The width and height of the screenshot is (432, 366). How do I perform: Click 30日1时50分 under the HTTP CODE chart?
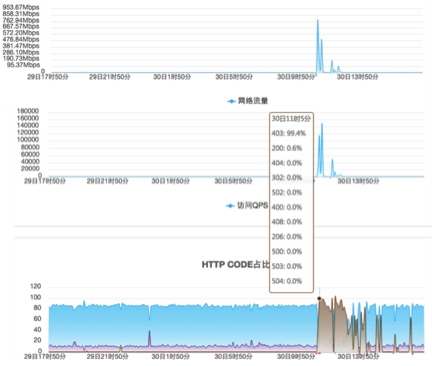170,357
